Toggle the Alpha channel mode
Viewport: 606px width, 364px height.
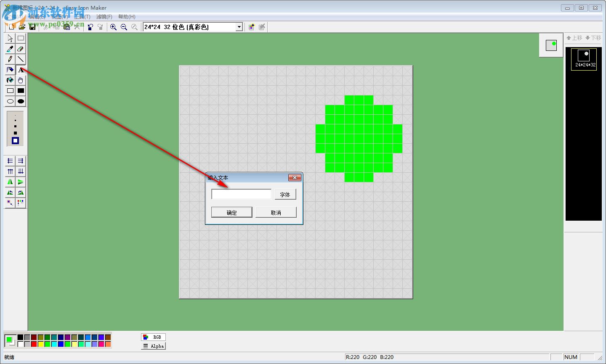[153, 346]
